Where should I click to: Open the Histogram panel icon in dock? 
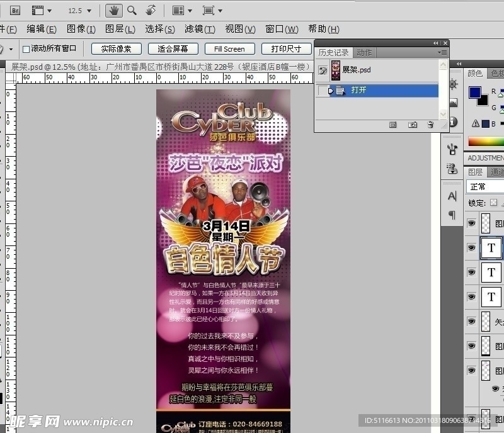pos(453,103)
